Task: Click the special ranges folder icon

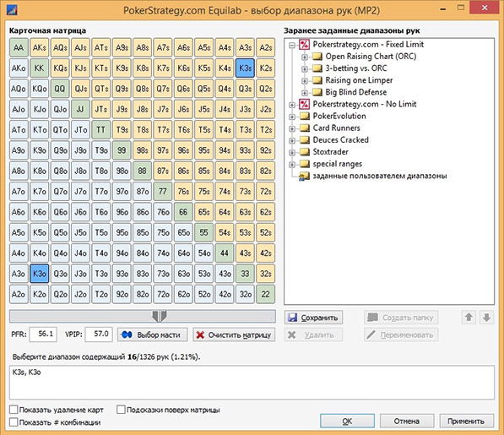Action: click(305, 164)
